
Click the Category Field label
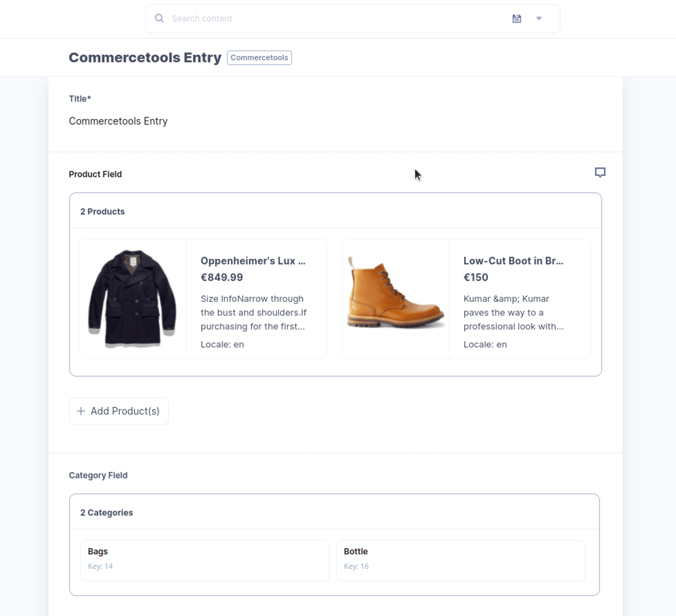(x=98, y=475)
